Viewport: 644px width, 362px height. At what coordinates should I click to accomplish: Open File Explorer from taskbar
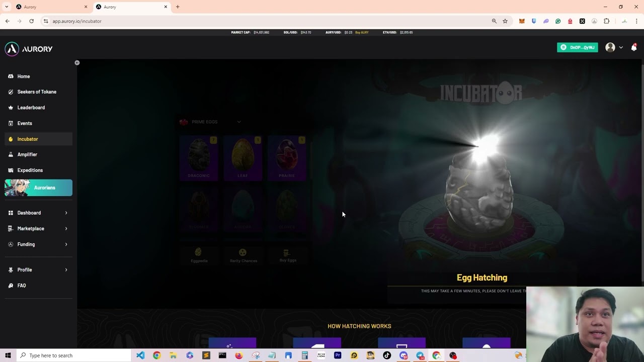point(173,355)
